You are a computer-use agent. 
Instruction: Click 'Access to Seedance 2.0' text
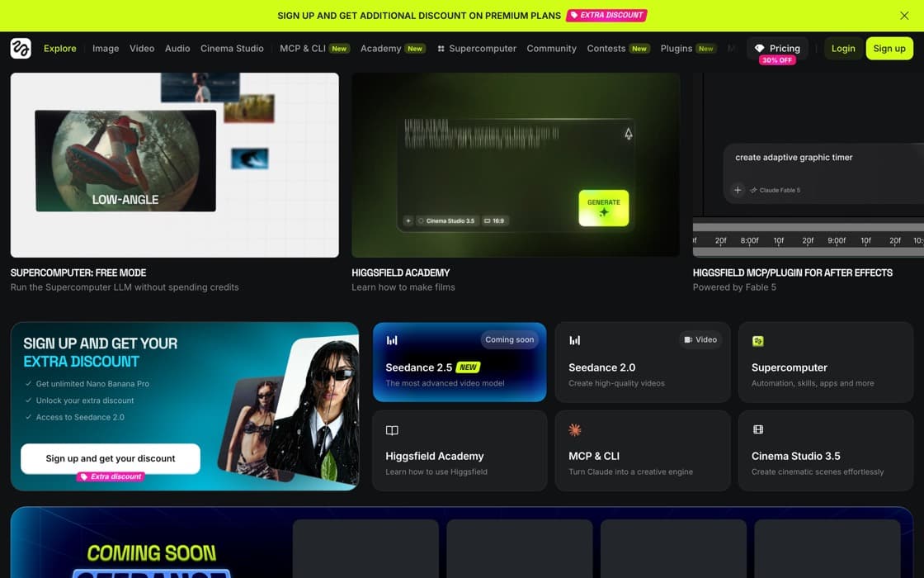click(x=80, y=417)
